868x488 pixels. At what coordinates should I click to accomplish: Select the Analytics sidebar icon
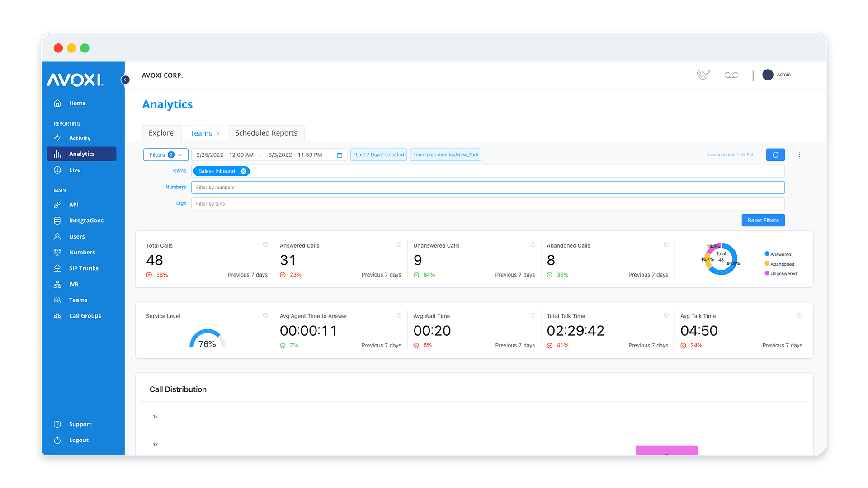(x=57, y=154)
